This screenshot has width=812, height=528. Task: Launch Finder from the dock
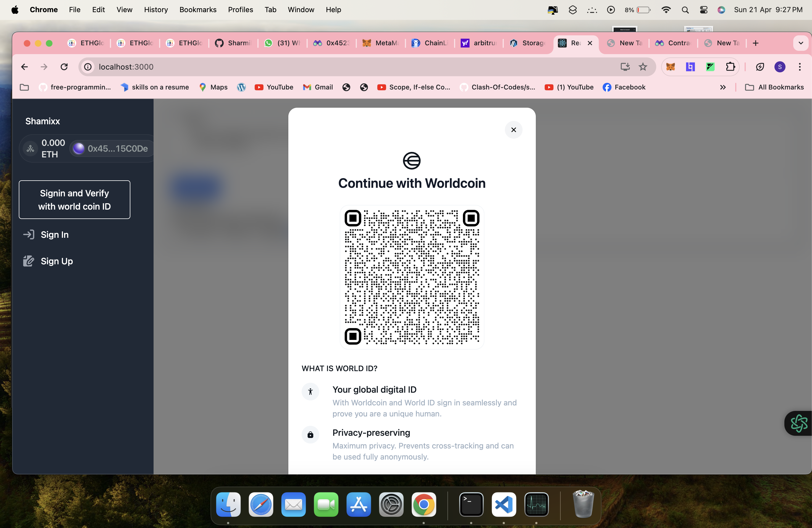pos(228,505)
